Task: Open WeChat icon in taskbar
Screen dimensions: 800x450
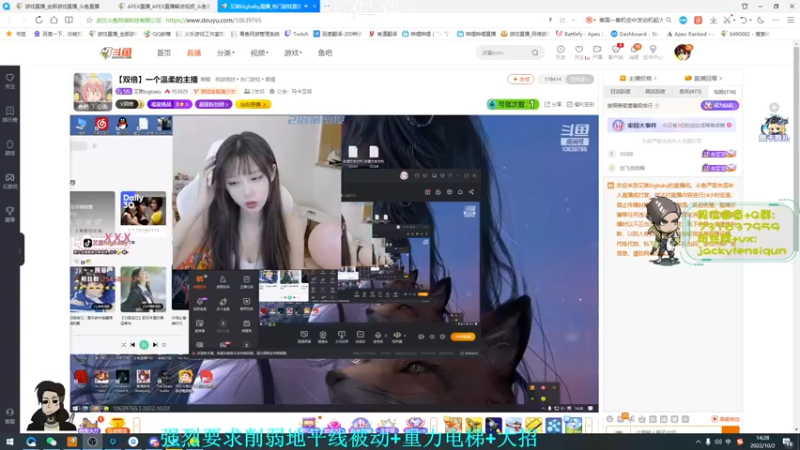Action: [51, 442]
